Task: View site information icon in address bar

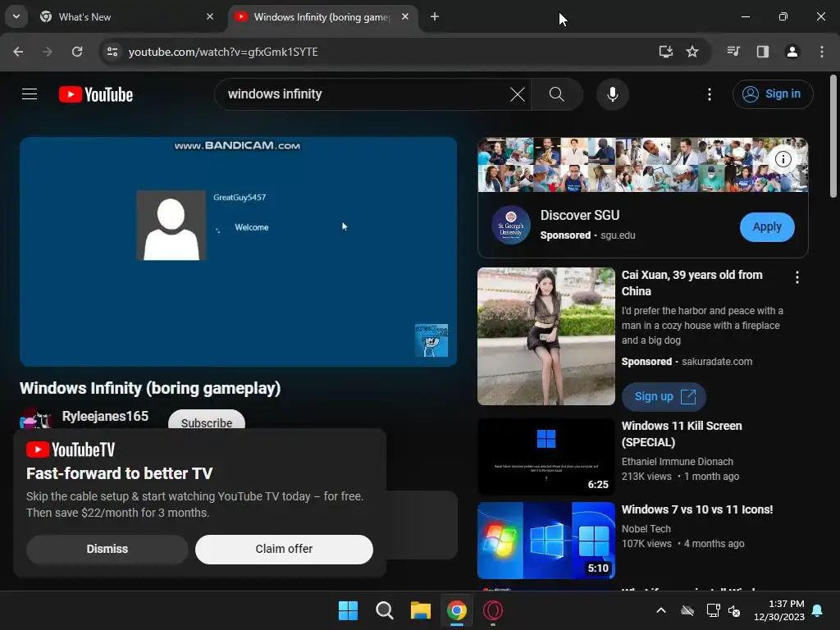Action: tap(112, 52)
